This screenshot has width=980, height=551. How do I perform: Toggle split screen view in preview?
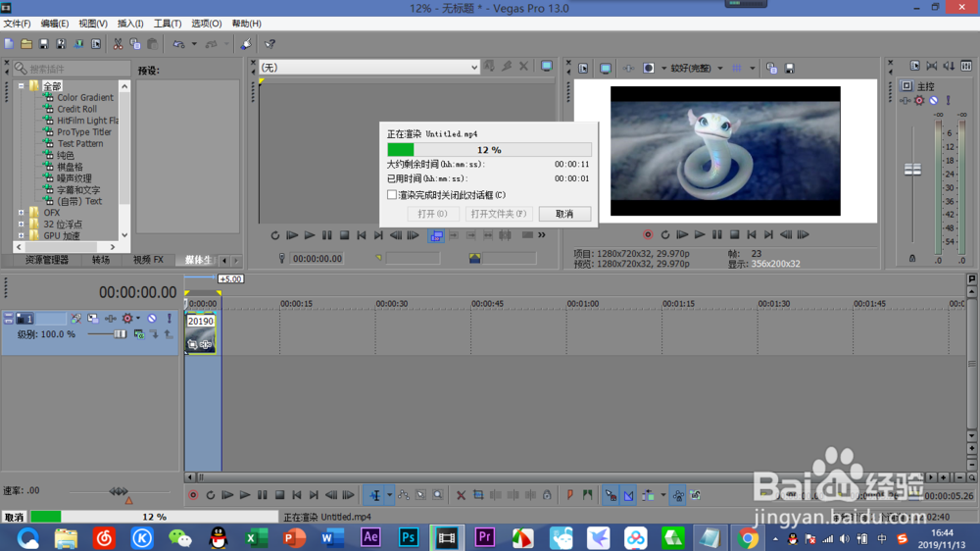(x=649, y=69)
